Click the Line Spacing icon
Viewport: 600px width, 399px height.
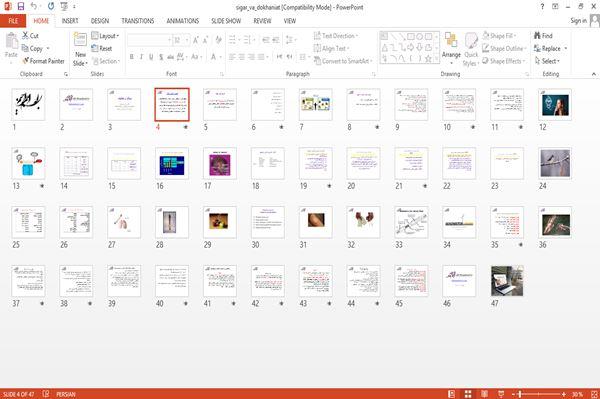pos(289,40)
